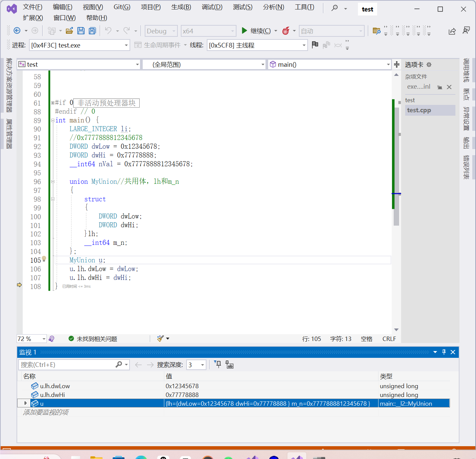Click the watch filter pin icon
This screenshot has height=459, width=476.
click(x=218, y=364)
